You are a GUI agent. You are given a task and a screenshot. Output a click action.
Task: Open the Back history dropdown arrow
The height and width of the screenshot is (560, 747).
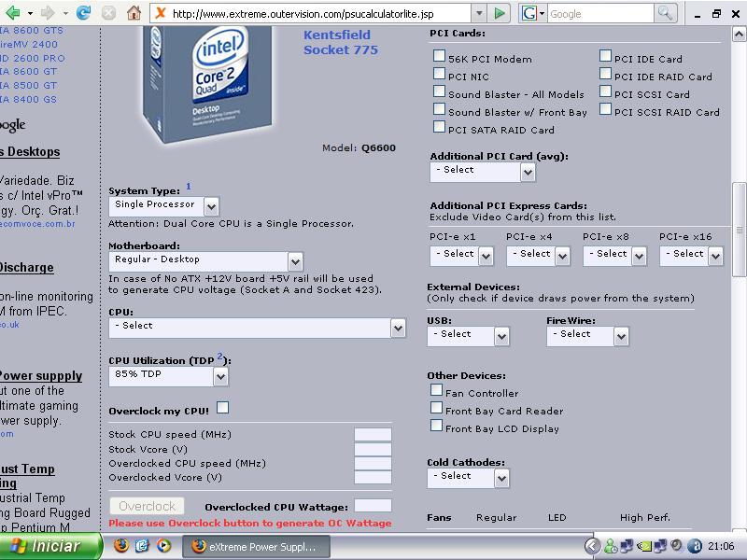30,13
